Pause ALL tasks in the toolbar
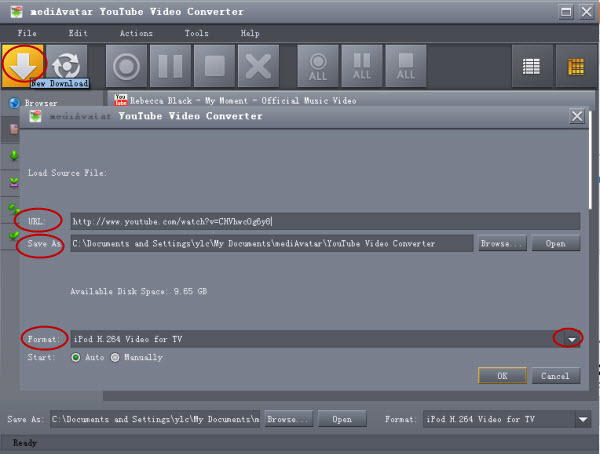This screenshot has height=454, width=600. click(x=362, y=66)
